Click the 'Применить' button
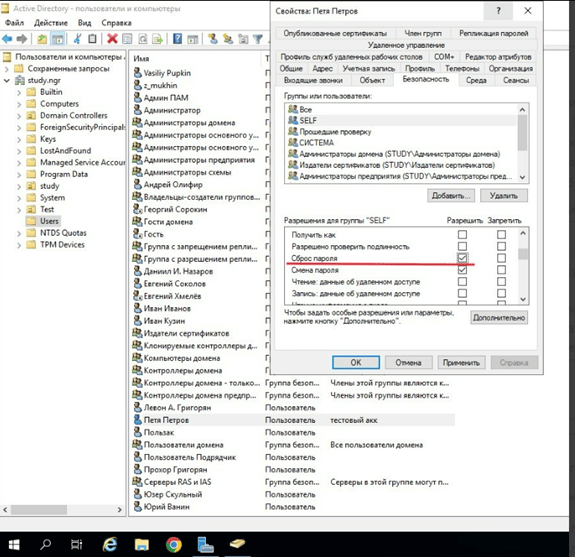This screenshot has height=557, width=575. click(x=461, y=362)
